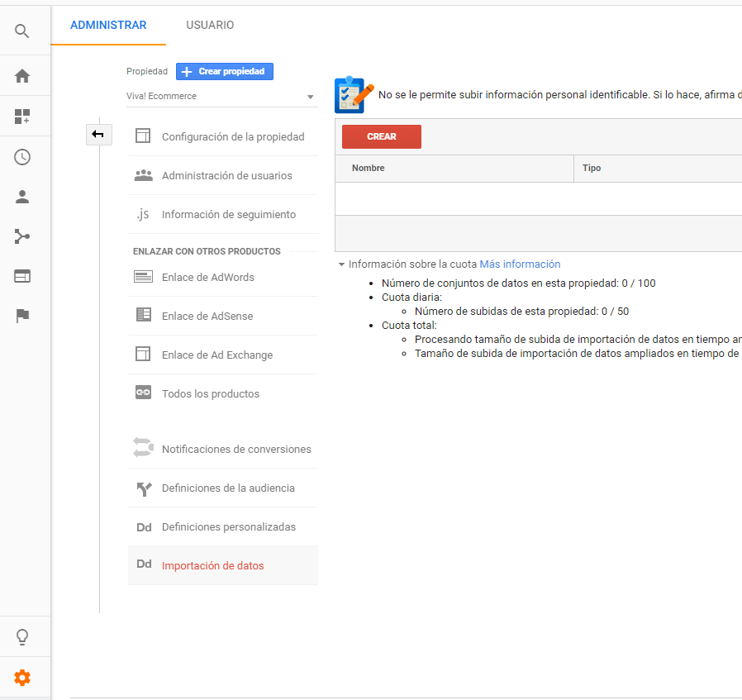Click the Crear propiedad button
The width and height of the screenshot is (742, 700).
point(224,71)
